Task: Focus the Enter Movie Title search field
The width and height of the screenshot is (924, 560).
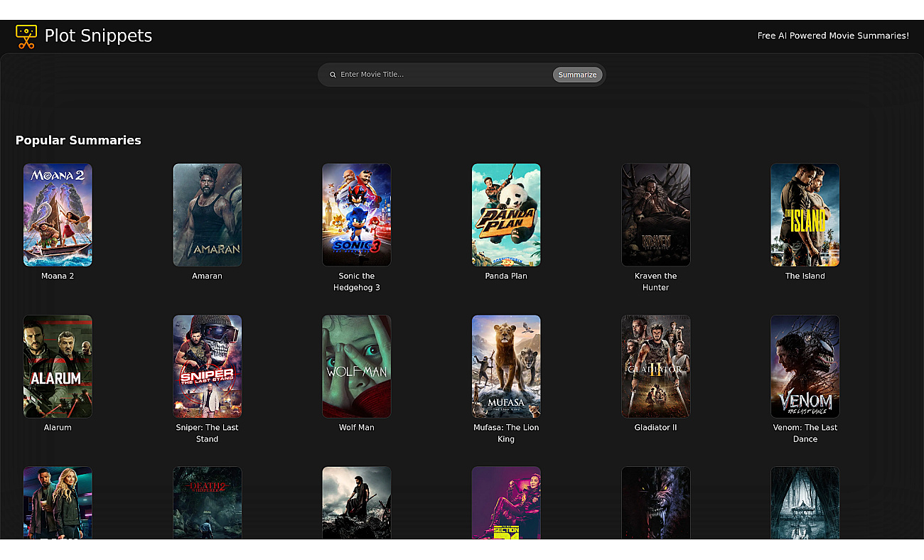Action: 444,75
